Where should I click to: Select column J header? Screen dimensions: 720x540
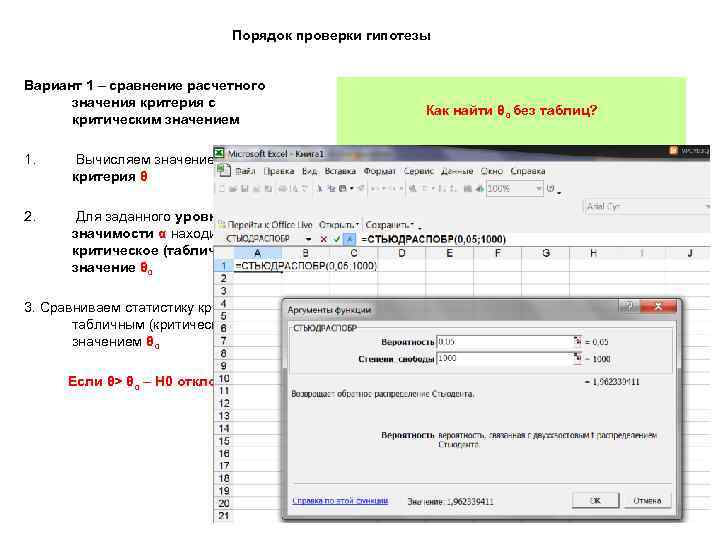[x=690, y=253]
